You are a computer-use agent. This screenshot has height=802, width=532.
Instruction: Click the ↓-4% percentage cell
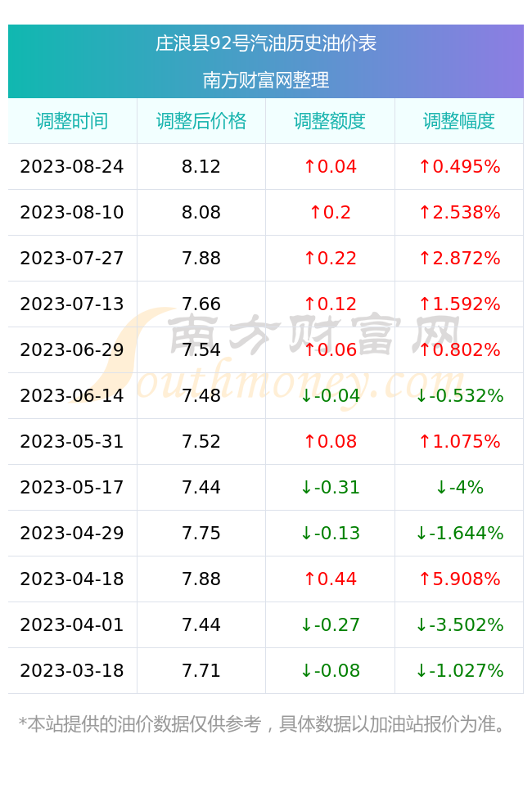(x=459, y=487)
